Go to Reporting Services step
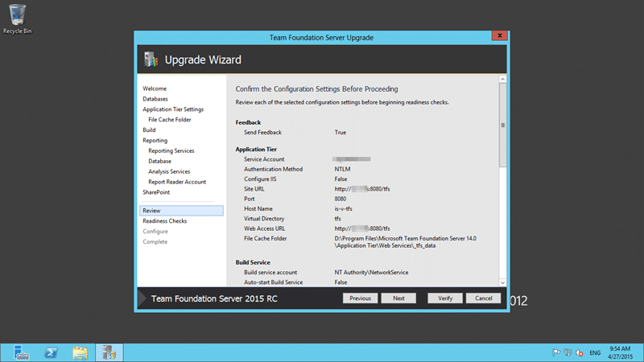This screenshot has height=362, width=644. click(171, 150)
